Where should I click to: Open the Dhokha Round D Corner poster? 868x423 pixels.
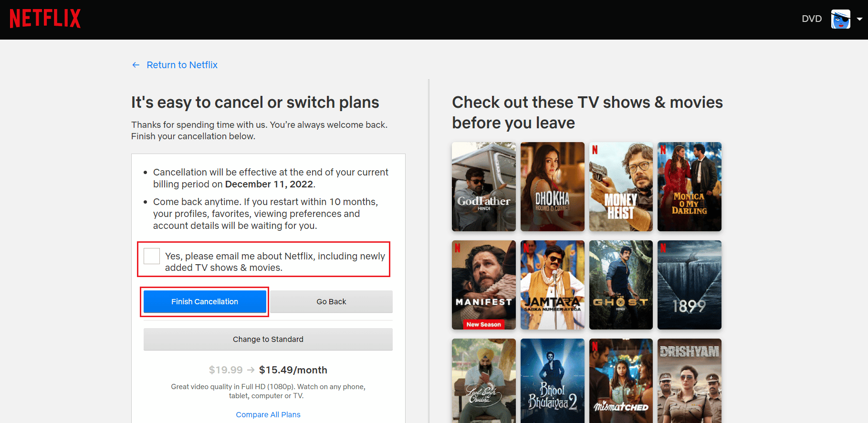point(553,186)
